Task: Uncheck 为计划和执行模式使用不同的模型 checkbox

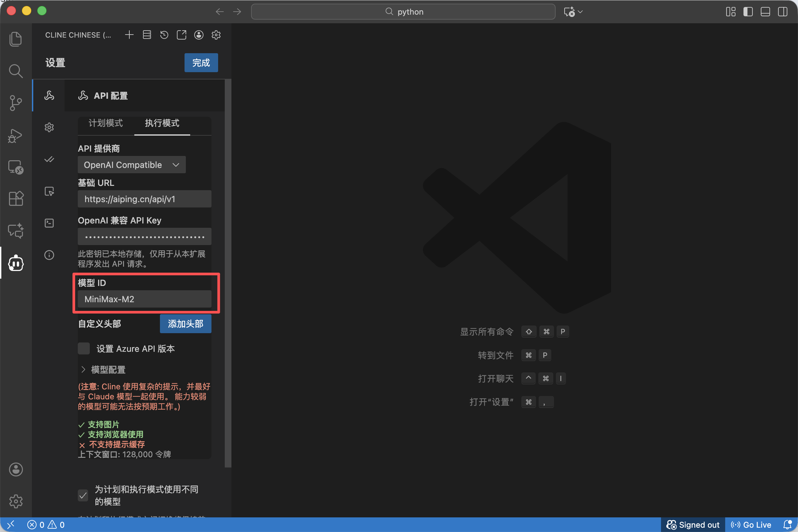Action: tap(83, 495)
